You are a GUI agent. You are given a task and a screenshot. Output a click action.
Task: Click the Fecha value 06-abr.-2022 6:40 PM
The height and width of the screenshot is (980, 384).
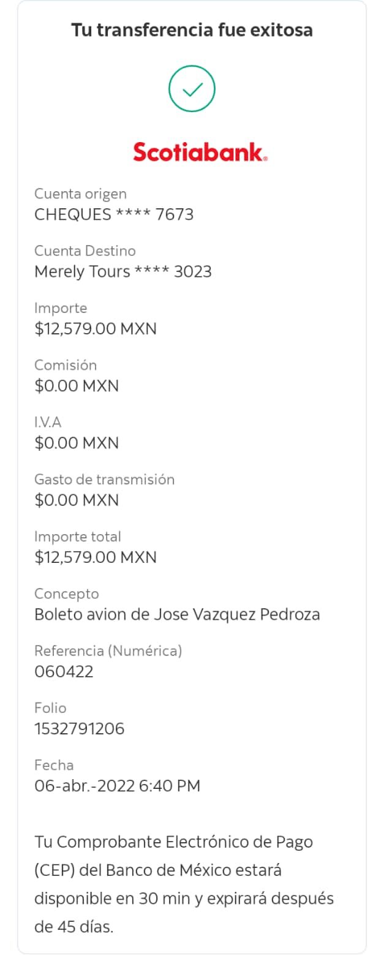[117, 786]
